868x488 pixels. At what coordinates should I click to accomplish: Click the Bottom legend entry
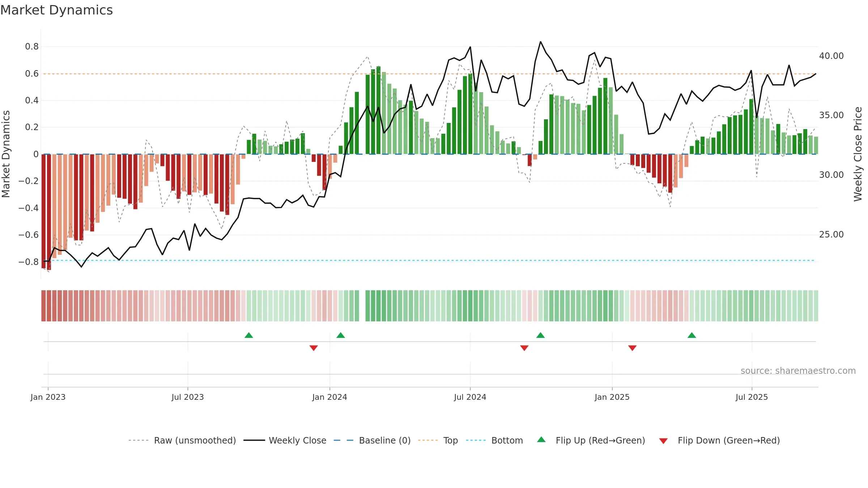click(494, 440)
